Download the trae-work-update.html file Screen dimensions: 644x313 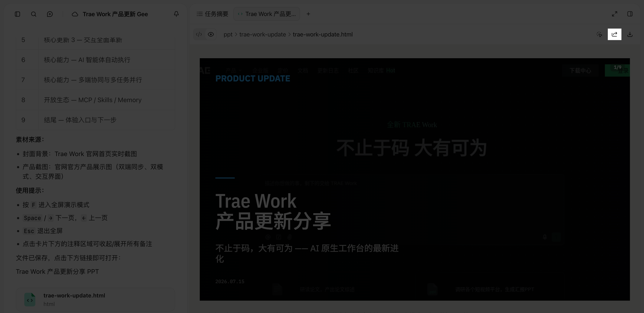630,34
